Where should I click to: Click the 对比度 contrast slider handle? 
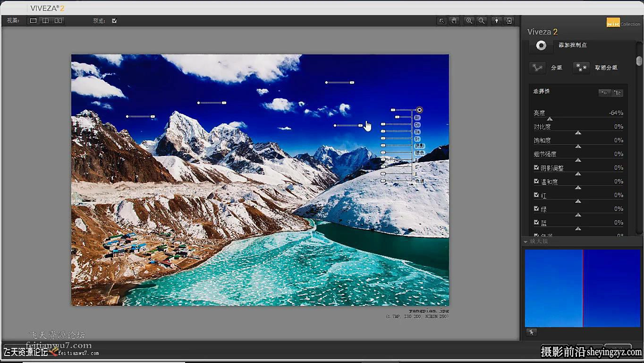(x=578, y=133)
